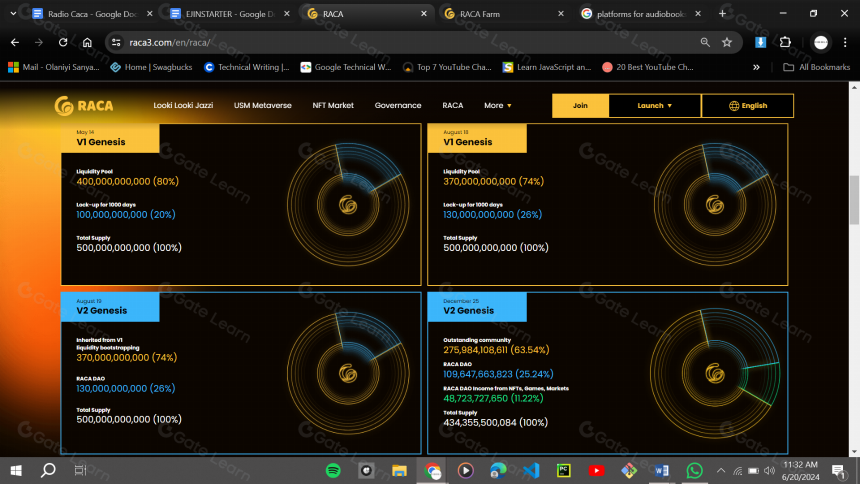Select the active RACA tab
Viewport: 860px width, 484px height.
click(366, 14)
